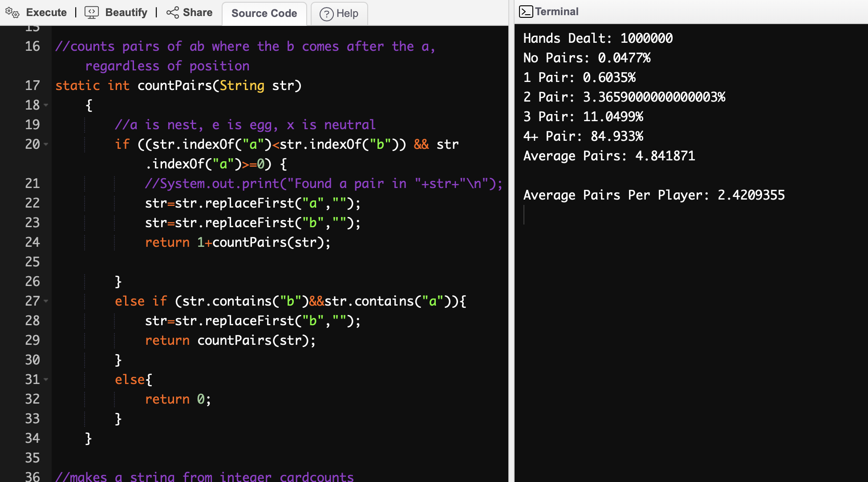Open the Help tab

pos(347,14)
